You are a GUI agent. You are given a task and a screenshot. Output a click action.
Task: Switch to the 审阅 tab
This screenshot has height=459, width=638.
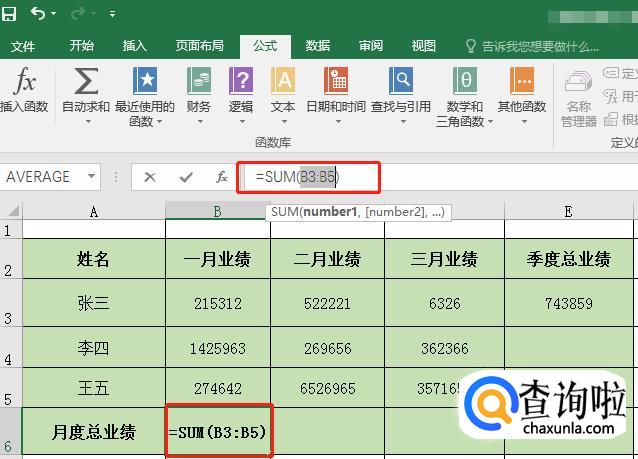coord(371,46)
